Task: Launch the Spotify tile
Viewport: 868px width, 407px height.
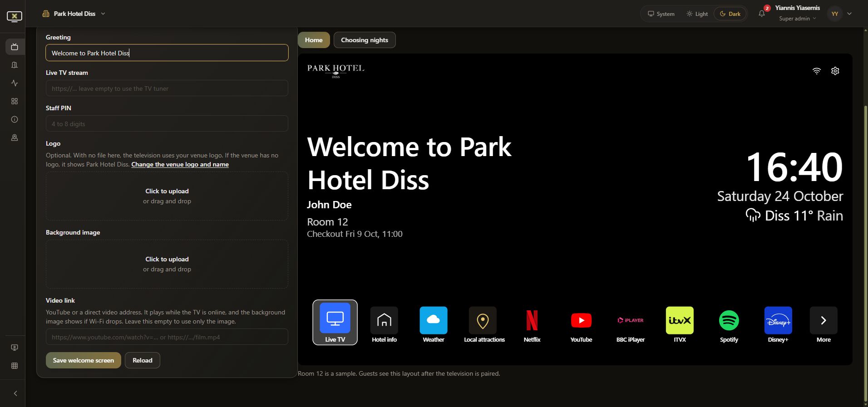Action: point(729,324)
